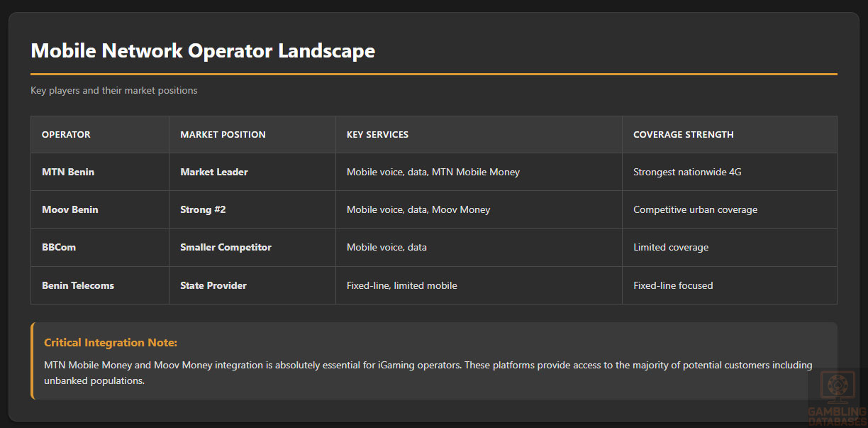The height and width of the screenshot is (428, 868).
Task: Select the MTN Benin operator cell
Action: pyautogui.click(x=68, y=172)
